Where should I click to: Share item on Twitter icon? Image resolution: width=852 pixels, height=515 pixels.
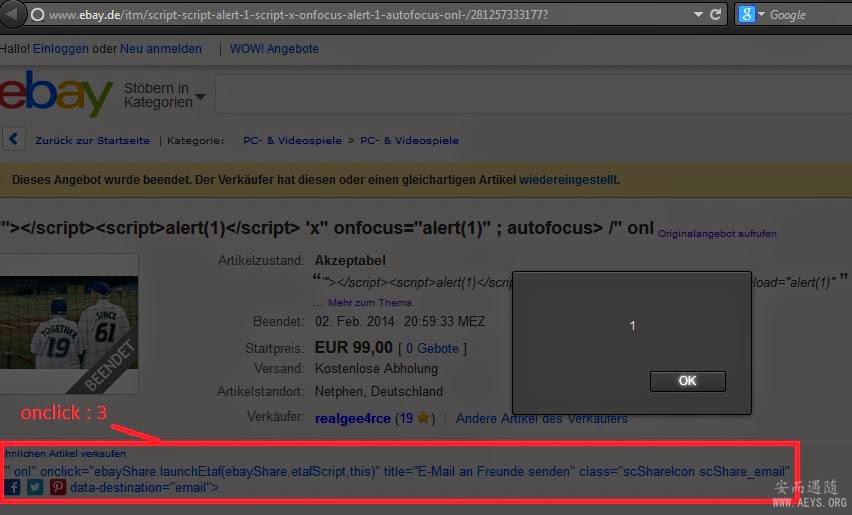[35, 487]
